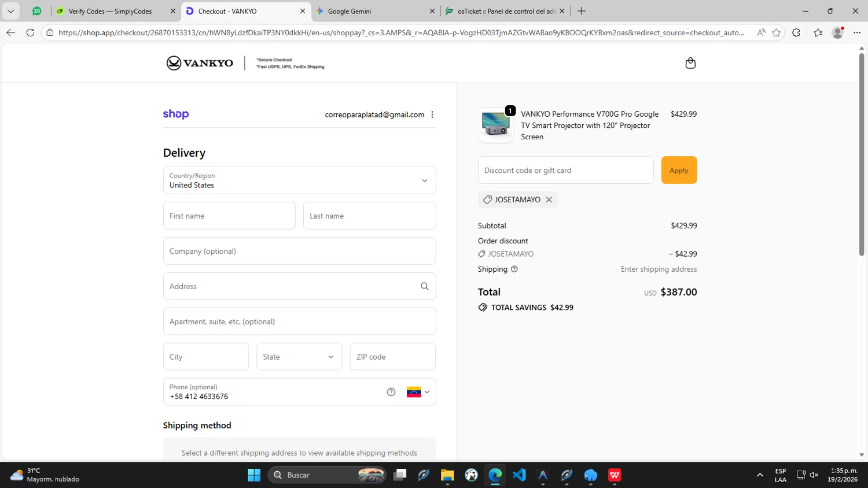Close the osTicket tab

click(x=562, y=11)
